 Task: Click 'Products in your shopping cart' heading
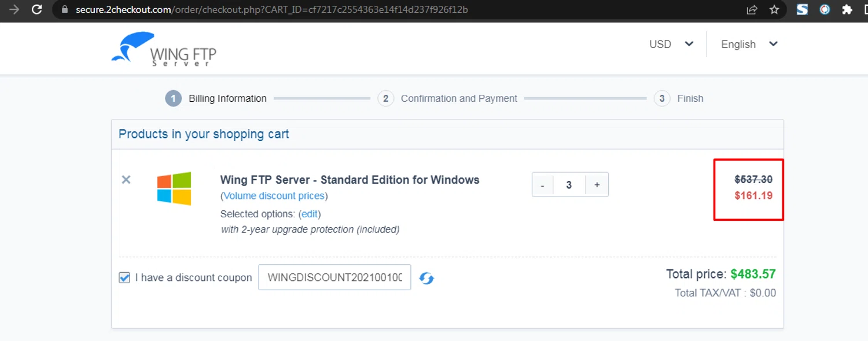coord(204,134)
